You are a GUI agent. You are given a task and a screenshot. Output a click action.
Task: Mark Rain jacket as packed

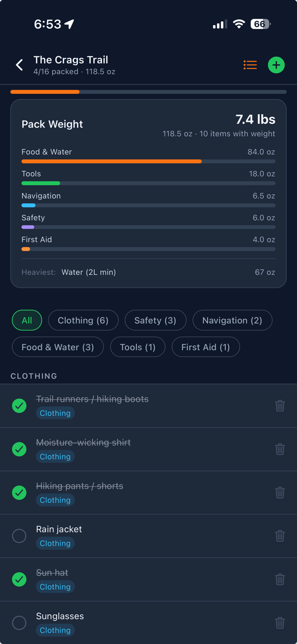pos(19,536)
